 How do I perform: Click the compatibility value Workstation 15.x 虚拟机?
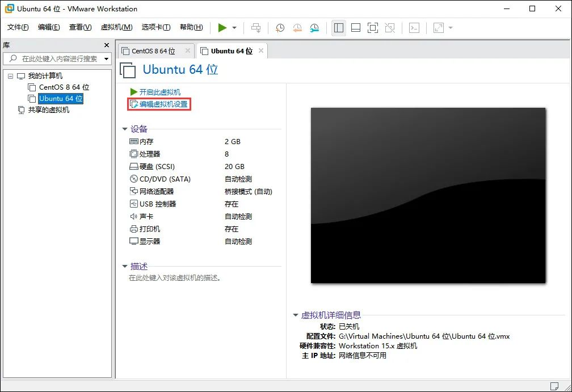(377, 345)
